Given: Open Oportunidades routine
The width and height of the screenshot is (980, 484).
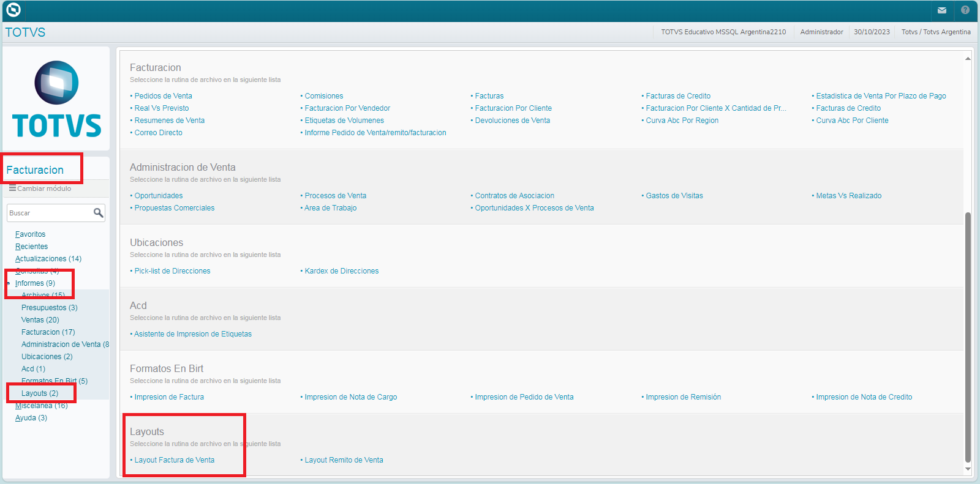Looking at the screenshot, I should tap(159, 196).
